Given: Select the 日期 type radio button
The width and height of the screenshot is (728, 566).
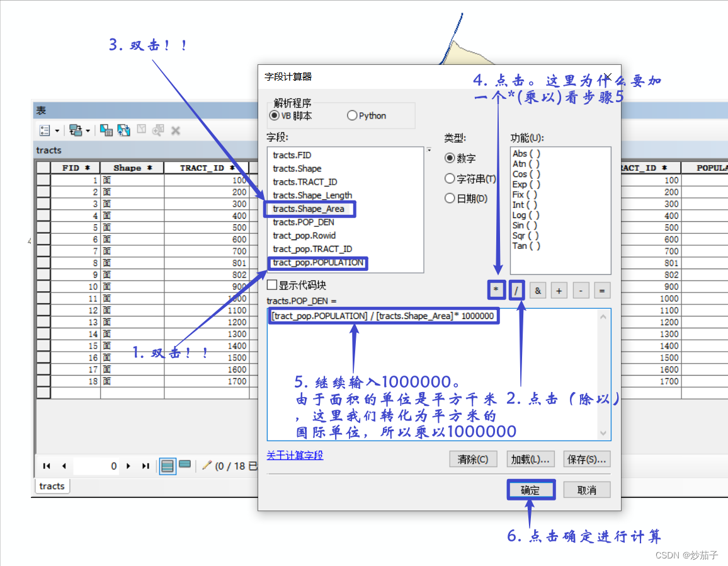Looking at the screenshot, I should 450,199.
